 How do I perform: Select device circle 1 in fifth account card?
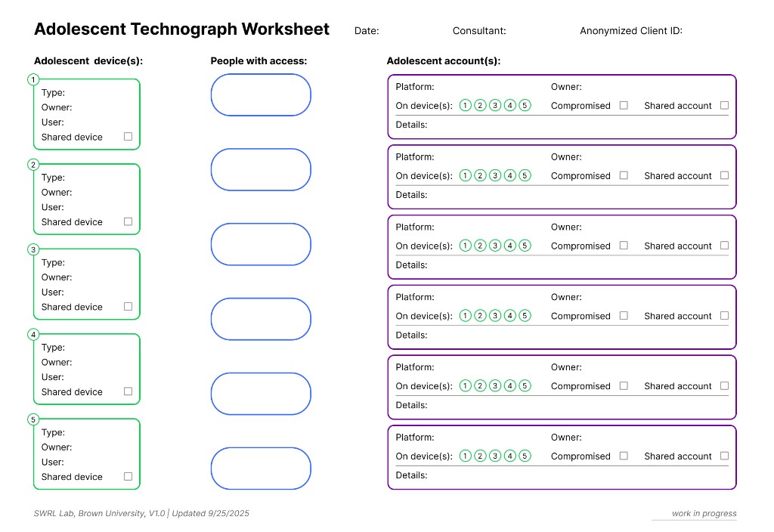(x=466, y=385)
